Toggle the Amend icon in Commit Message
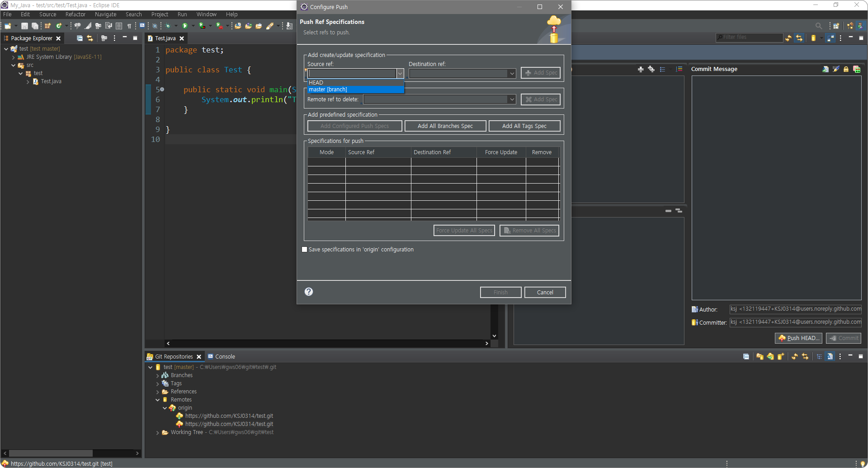This screenshot has height=468, width=868. (x=826, y=69)
